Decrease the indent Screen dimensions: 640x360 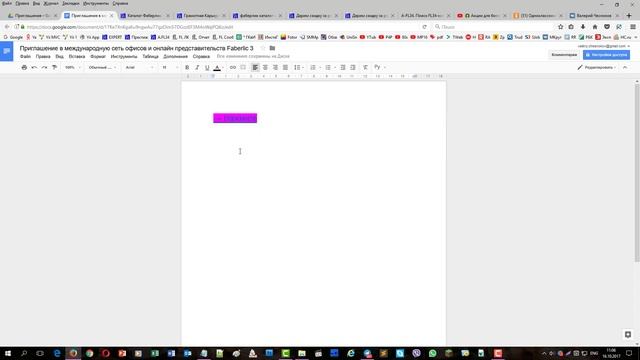tap(343, 67)
